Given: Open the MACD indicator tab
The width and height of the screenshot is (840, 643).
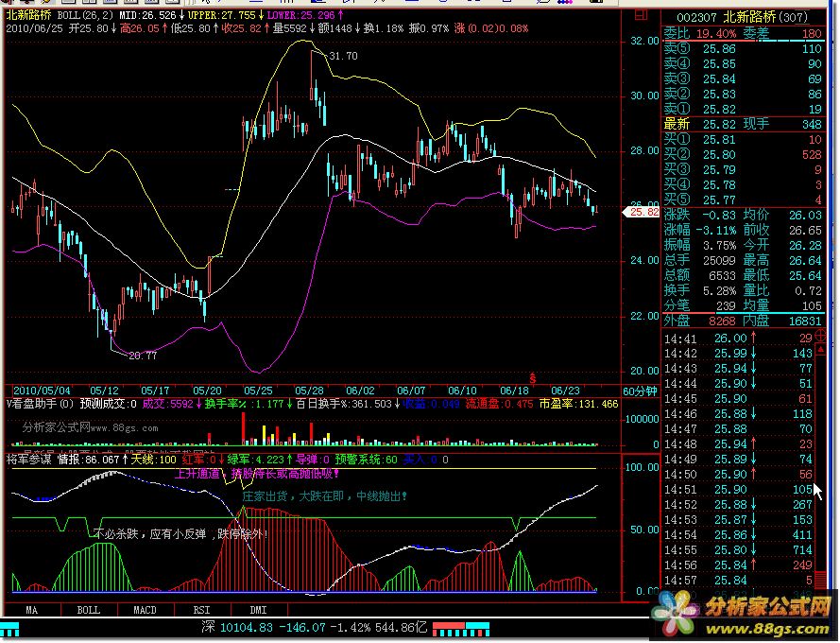Looking at the screenshot, I should (x=145, y=610).
